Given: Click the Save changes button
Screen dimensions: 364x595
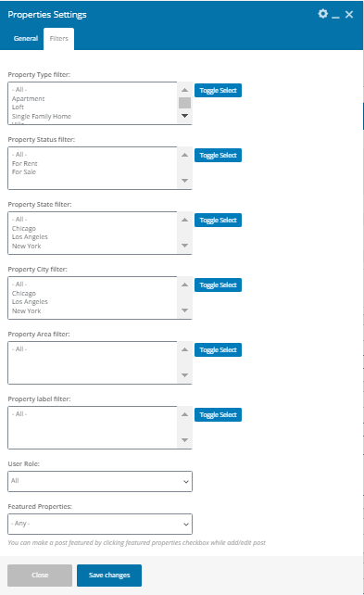Looking at the screenshot, I should point(109,576).
